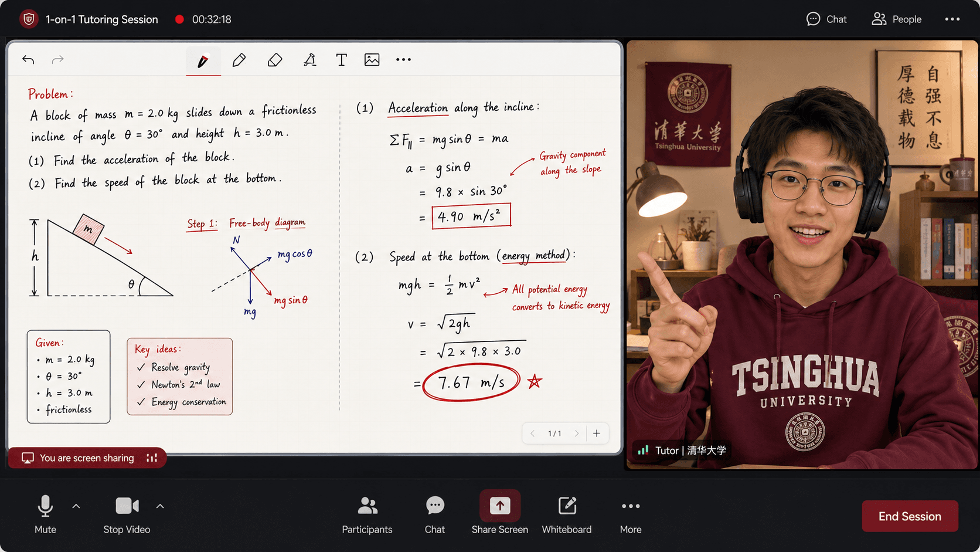Click the 'mg sin θ' force label

[x=291, y=300]
